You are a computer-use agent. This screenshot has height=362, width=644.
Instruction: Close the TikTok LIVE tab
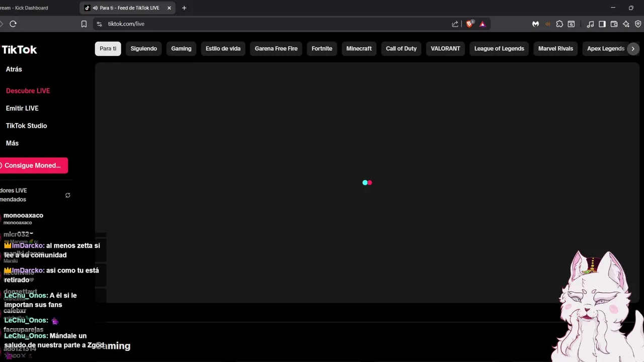[x=169, y=8]
